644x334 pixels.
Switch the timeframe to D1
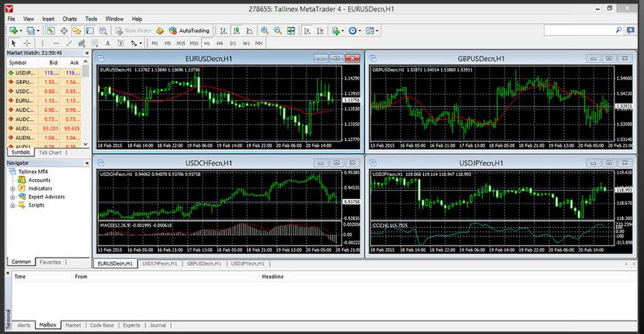click(233, 43)
